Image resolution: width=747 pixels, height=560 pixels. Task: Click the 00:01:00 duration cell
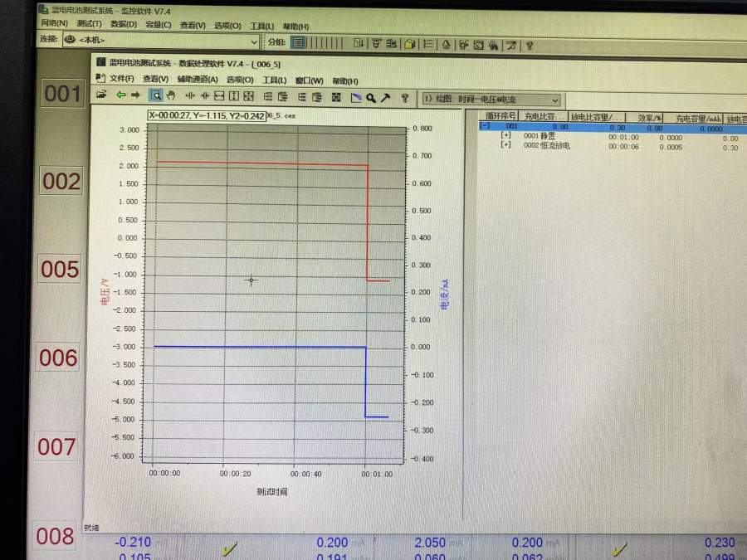[623, 137]
